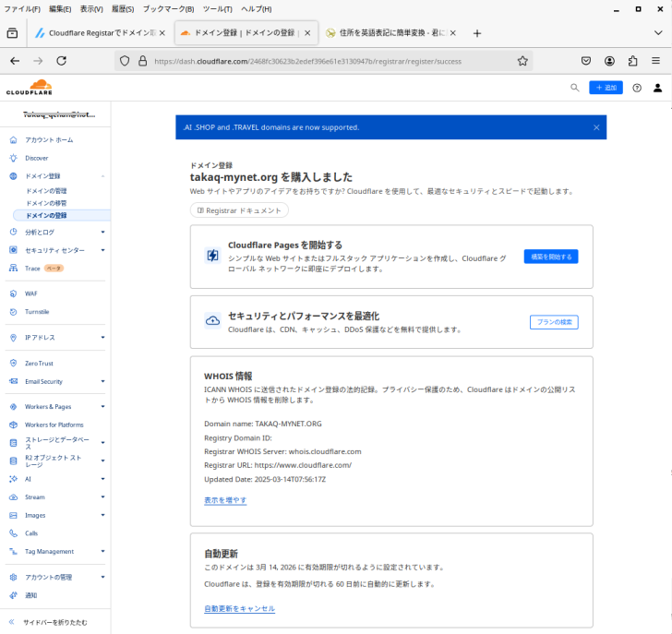The width and height of the screenshot is (672, 634).
Task: Open Firefox hamburger application menu
Action: pos(655,61)
